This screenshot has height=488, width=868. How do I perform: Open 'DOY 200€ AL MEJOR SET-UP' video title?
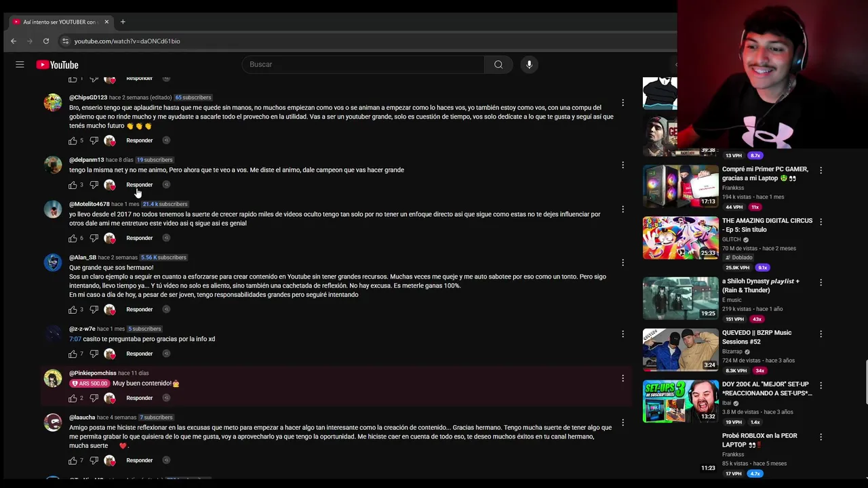click(767, 388)
